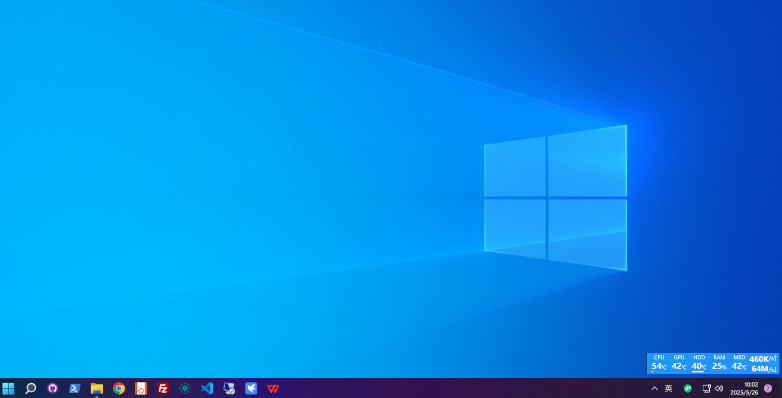The image size is (782, 398).
Task: Open the teal dotted-circle app icon
Action: 185,388
